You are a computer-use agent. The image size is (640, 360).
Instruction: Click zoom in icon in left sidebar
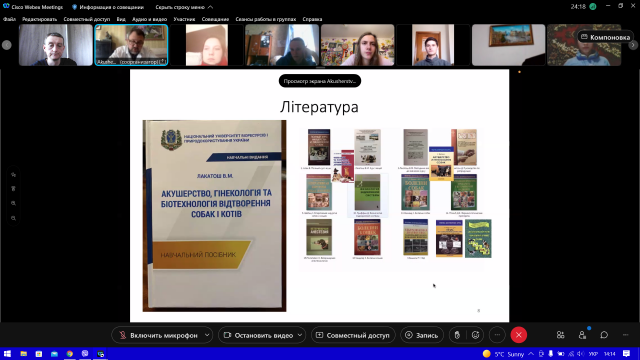point(13,203)
